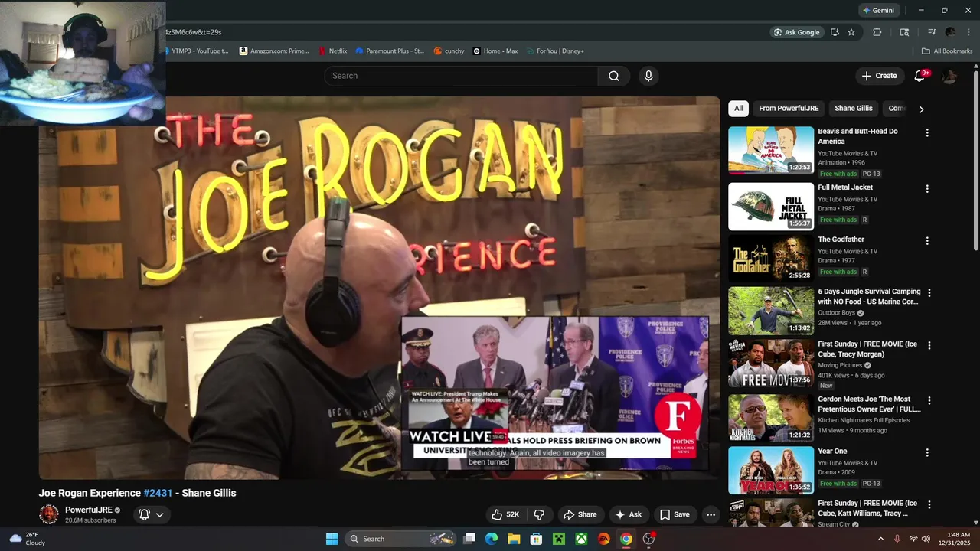This screenshot has height=551, width=980.
Task: Open options for Jungle Survival Camping video
Action: tap(929, 292)
